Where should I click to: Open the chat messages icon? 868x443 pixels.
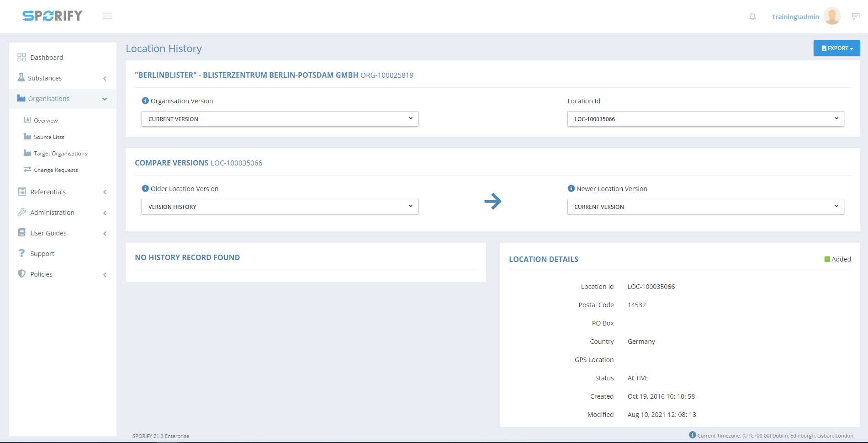(856, 16)
